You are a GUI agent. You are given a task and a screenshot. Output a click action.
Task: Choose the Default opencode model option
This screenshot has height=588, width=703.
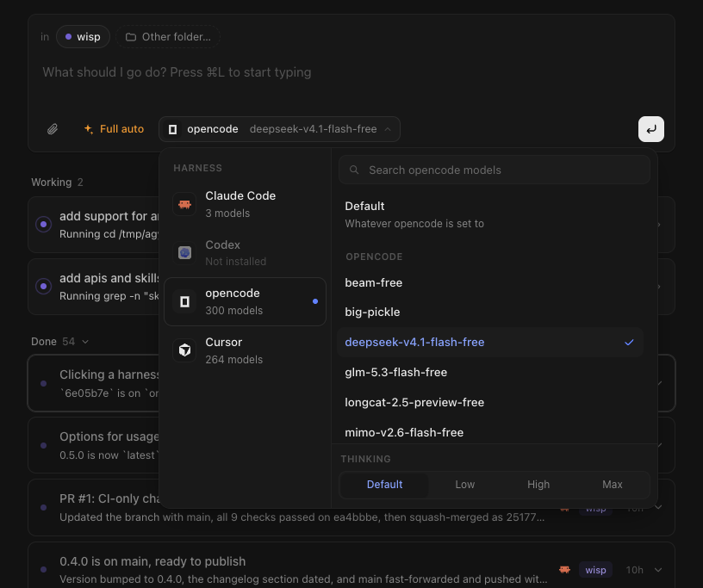coord(490,214)
